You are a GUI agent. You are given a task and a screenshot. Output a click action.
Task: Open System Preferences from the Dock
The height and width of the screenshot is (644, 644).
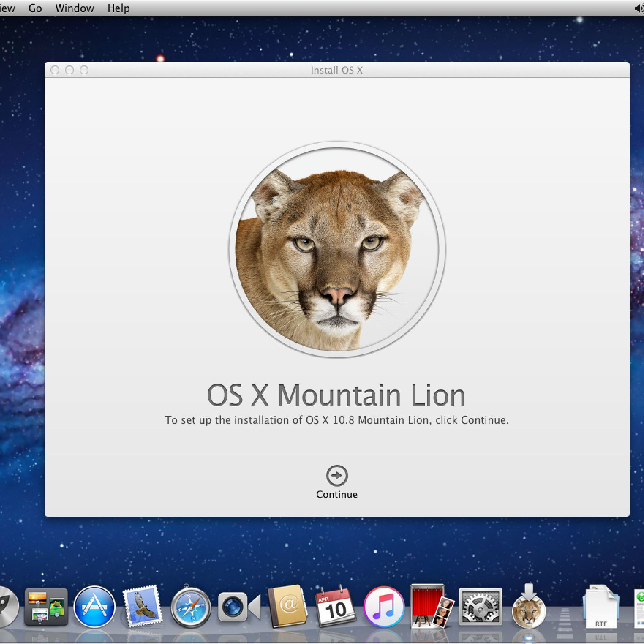pyautogui.click(x=481, y=607)
